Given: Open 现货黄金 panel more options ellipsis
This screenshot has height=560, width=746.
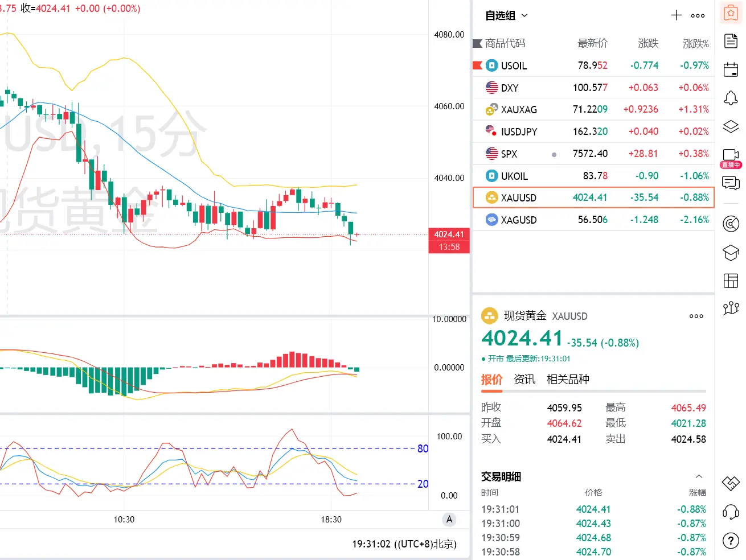Looking at the screenshot, I should click(696, 316).
